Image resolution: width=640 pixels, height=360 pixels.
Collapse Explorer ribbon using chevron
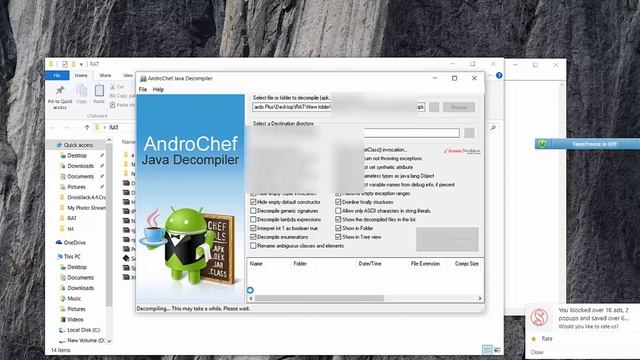490,76
